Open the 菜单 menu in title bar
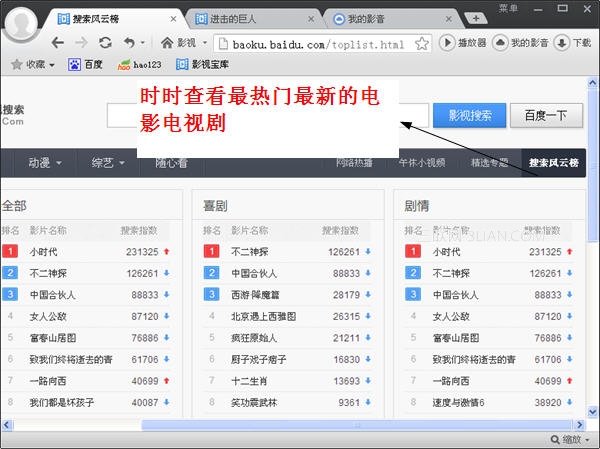600x449 pixels. coord(508,8)
